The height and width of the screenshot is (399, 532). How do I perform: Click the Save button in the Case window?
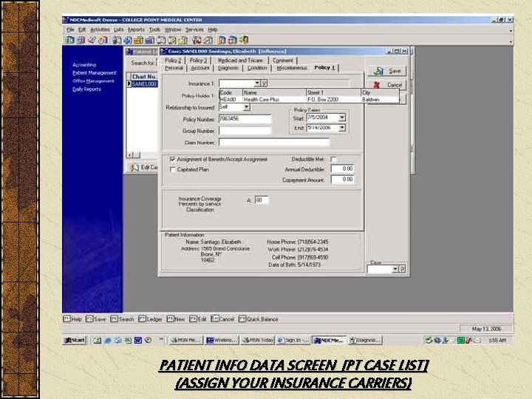(387, 71)
